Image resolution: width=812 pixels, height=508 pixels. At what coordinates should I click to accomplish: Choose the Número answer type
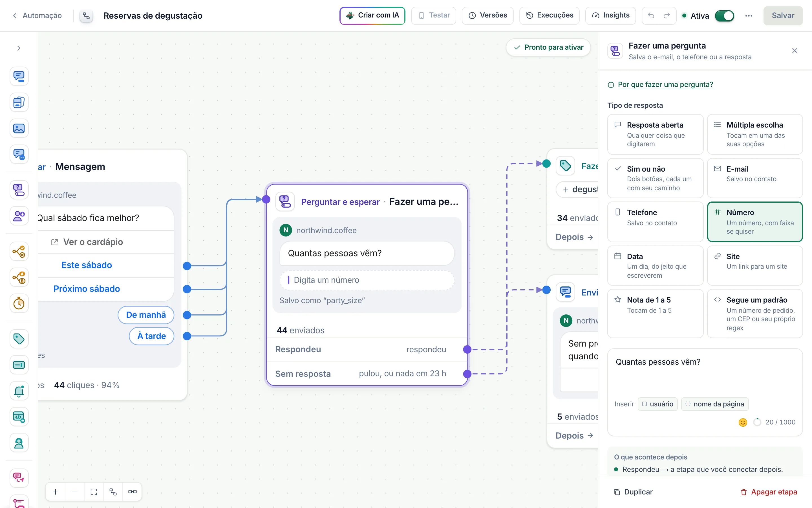(x=754, y=222)
